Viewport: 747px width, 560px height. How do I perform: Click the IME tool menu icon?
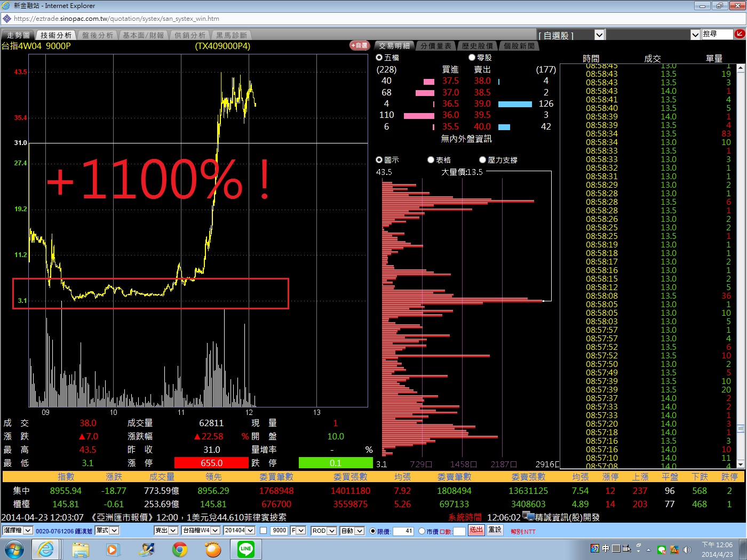click(x=626, y=548)
